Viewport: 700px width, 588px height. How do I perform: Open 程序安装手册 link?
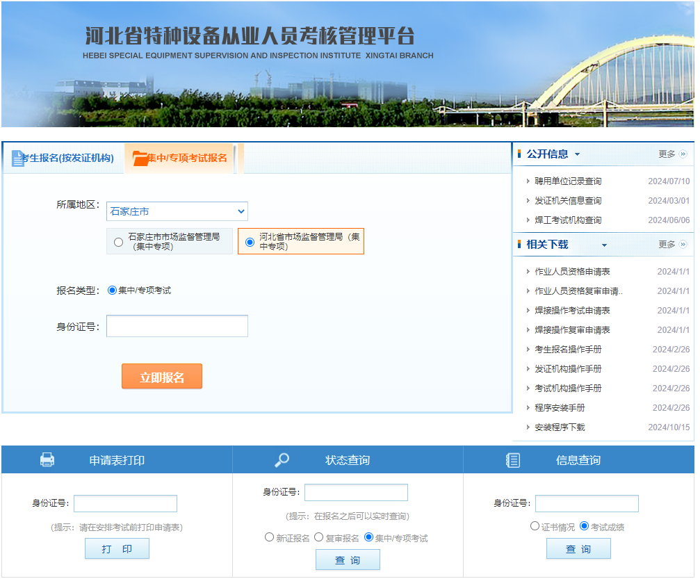(x=560, y=407)
